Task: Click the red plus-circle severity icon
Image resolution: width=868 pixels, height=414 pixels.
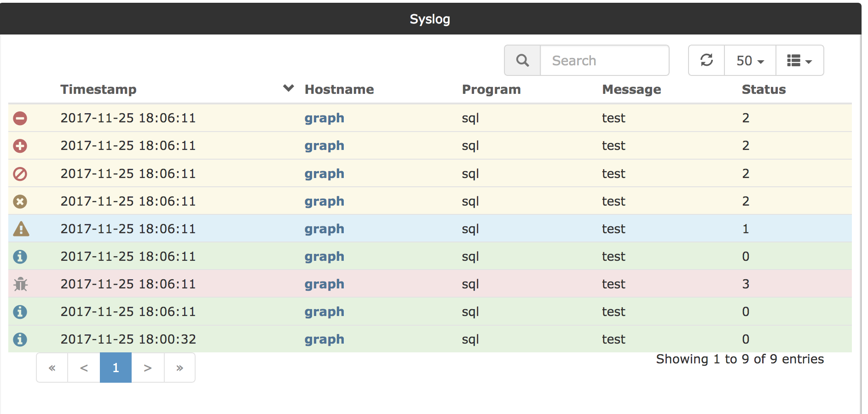Action: tap(20, 146)
